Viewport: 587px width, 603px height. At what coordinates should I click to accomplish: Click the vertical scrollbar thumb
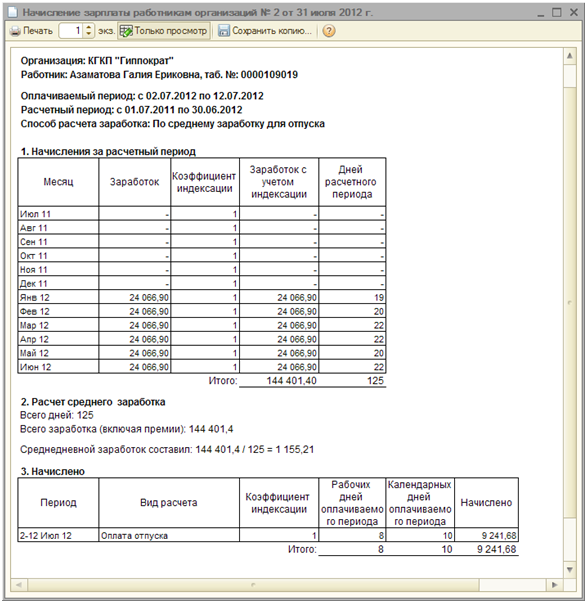(570, 303)
